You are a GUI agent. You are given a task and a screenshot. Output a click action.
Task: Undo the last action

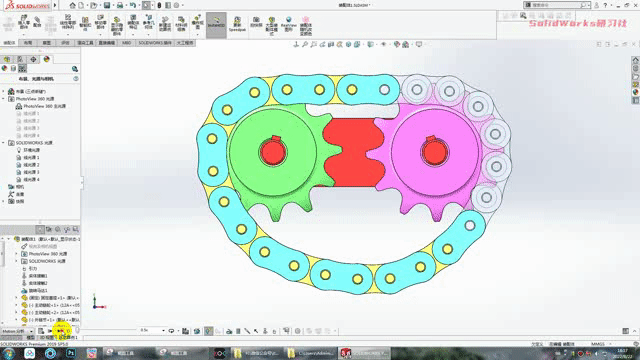coord(133,5)
